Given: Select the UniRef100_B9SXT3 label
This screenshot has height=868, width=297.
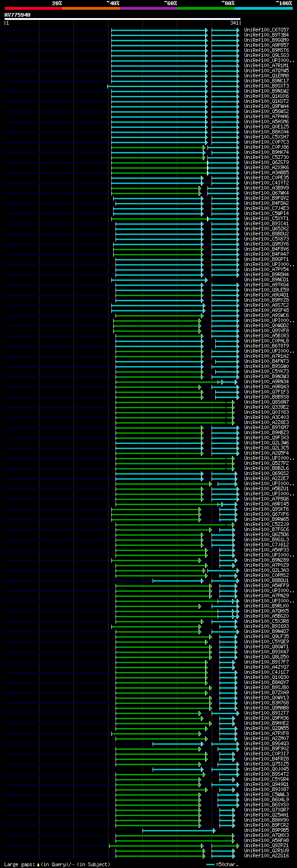Looking at the screenshot, I should 266,86.
